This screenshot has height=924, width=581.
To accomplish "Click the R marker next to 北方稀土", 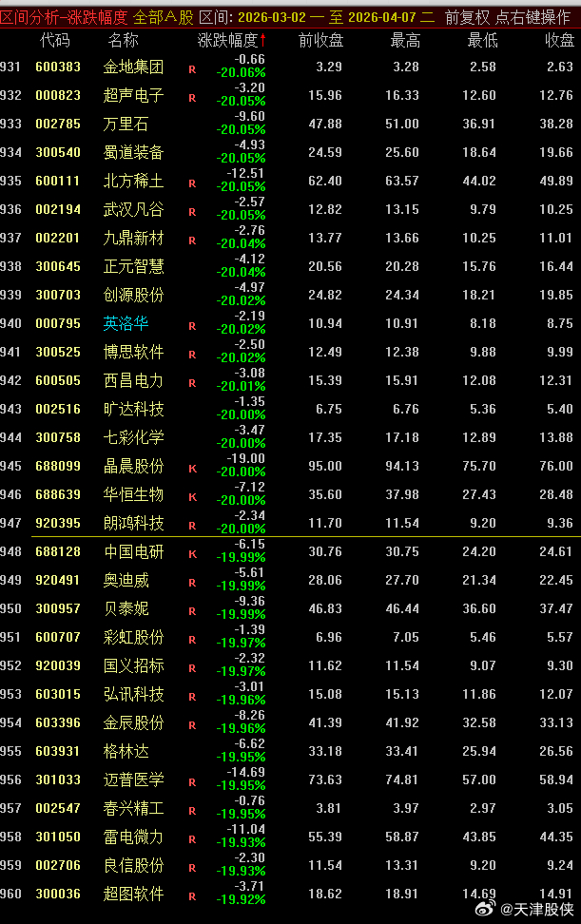I will click(192, 183).
